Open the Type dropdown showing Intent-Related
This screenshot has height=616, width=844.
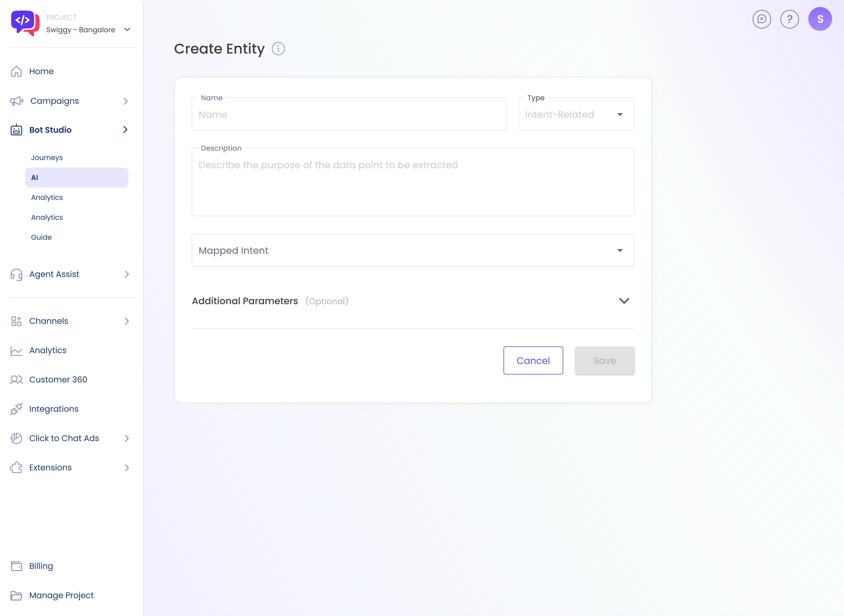(576, 115)
